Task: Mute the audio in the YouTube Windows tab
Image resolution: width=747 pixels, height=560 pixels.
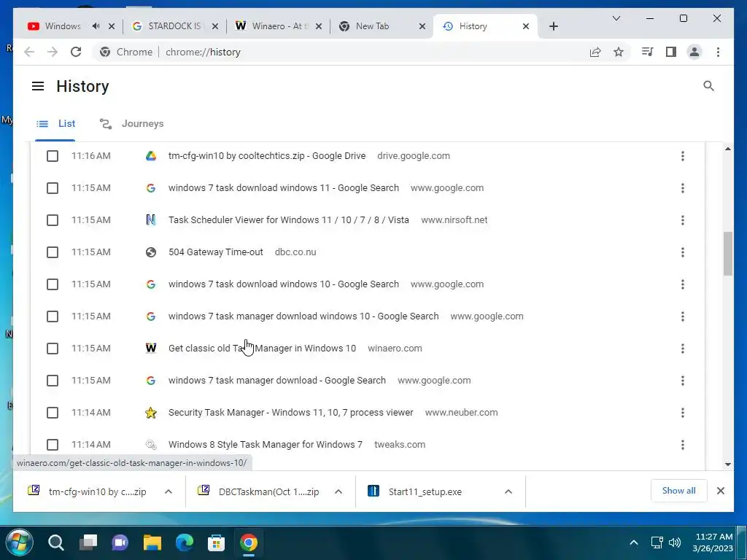Action: [96, 26]
